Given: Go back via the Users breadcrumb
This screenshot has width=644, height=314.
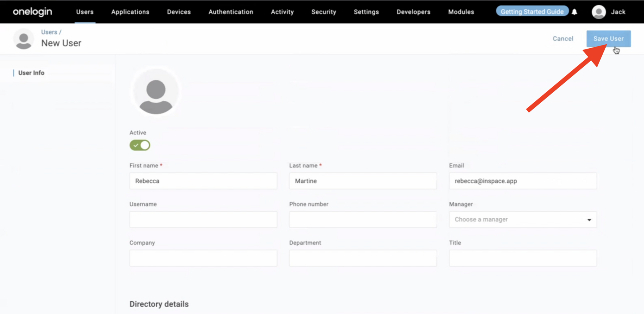Looking at the screenshot, I should [x=49, y=32].
